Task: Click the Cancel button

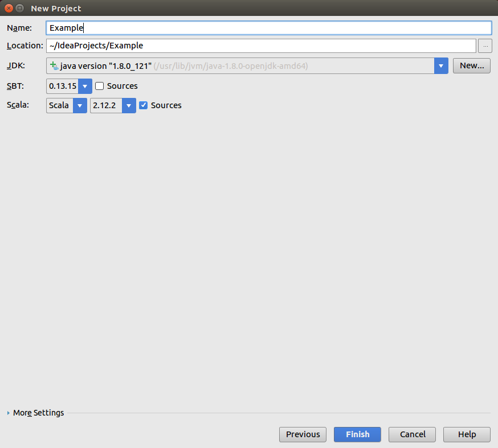Action: pyautogui.click(x=413, y=434)
